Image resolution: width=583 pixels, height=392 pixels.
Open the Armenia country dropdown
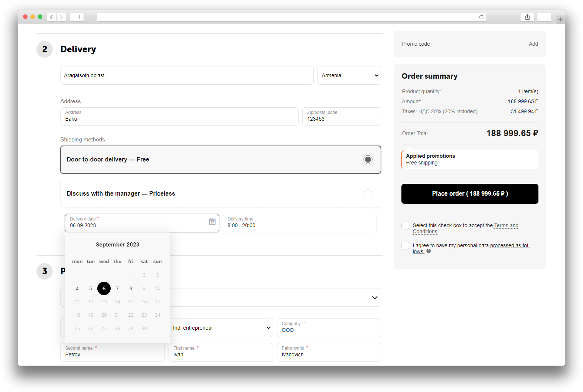(349, 75)
